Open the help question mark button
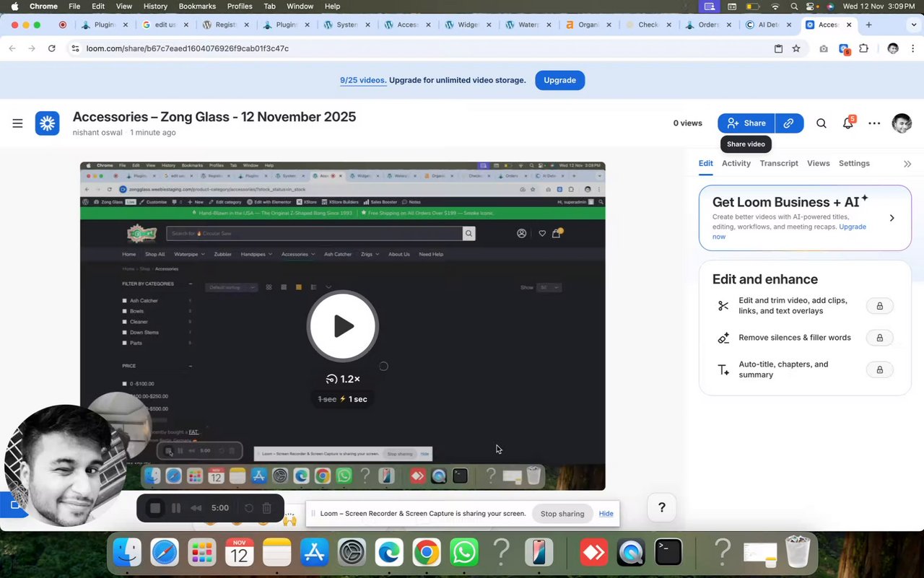The height and width of the screenshot is (578, 924). (662, 508)
